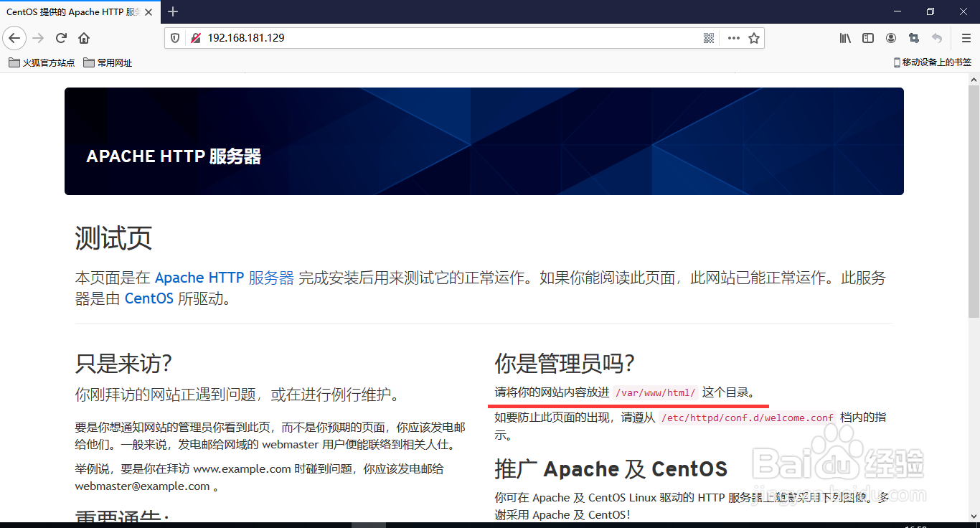The height and width of the screenshot is (528, 980).
Task: Open the Firefox account avatar icon
Action: (x=891, y=38)
